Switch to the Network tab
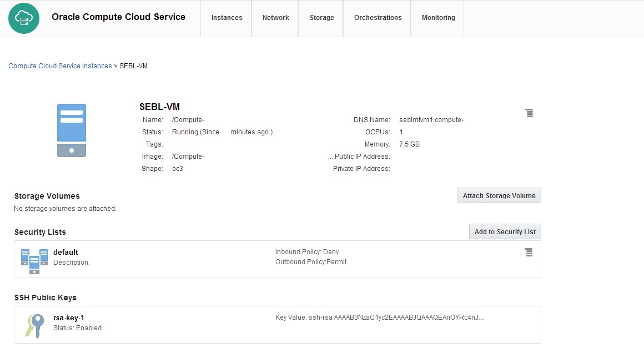Screen dimensions: 644x363 pyautogui.click(x=275, y=18)
